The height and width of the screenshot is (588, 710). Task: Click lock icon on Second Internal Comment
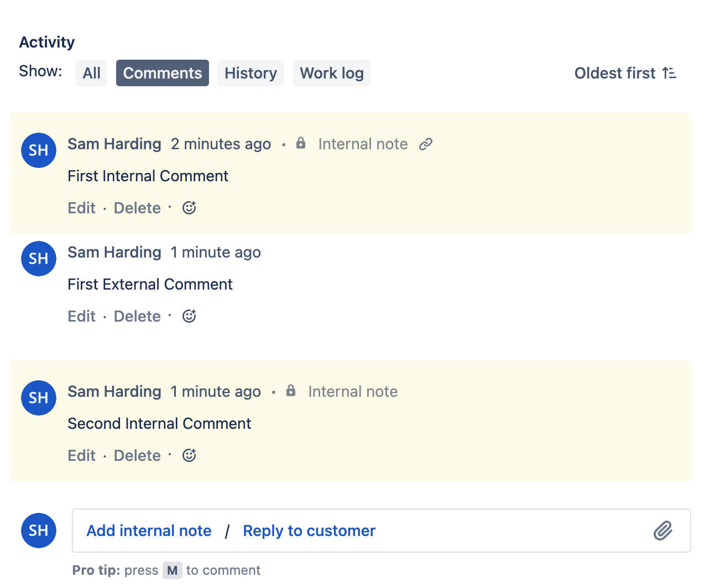click(x=291, y=391)
